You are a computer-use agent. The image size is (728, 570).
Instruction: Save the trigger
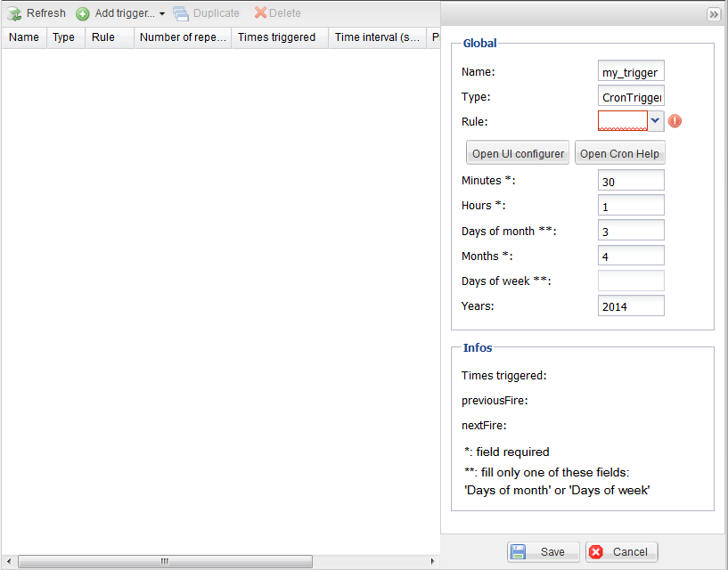(544, 551)
